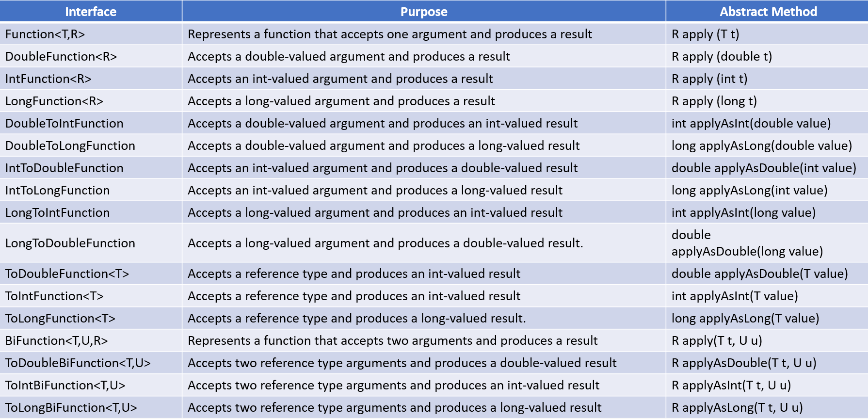The image size is (868, 419).
Task: Click the BiFunction<T,U,R> interface cell
Action: point(57,341)
